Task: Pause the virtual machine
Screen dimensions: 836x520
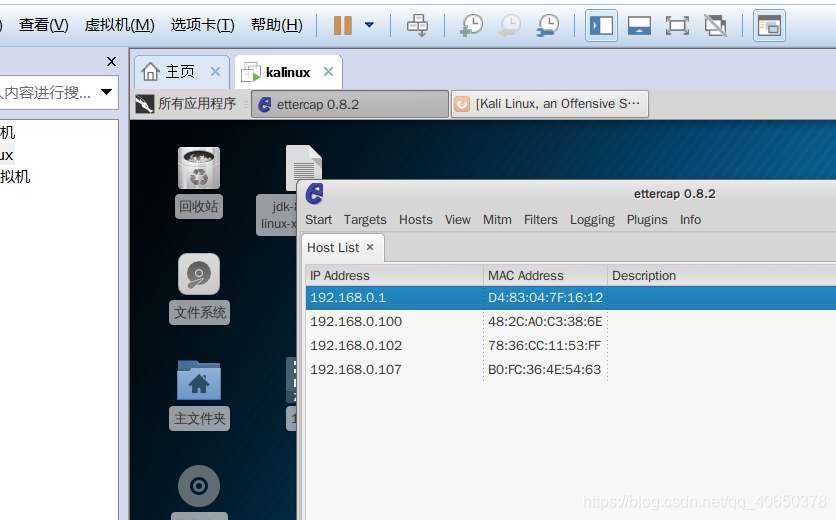Action: tap(343, 25)
